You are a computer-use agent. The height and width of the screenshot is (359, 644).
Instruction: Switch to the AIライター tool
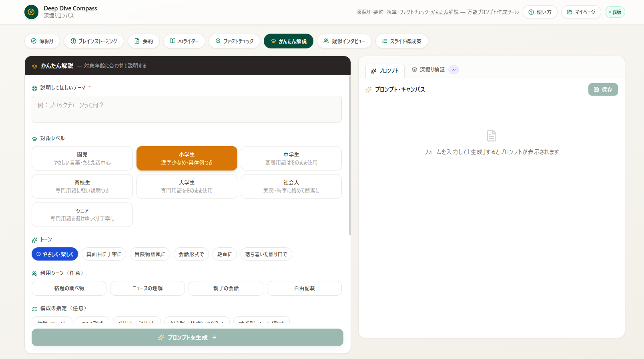pyautogui.click(x=184, y=41)
